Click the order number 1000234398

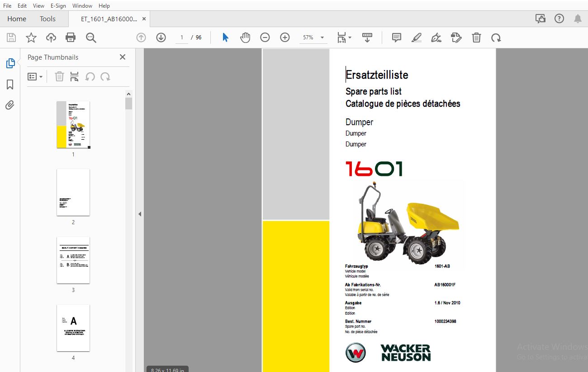(446, 321)
